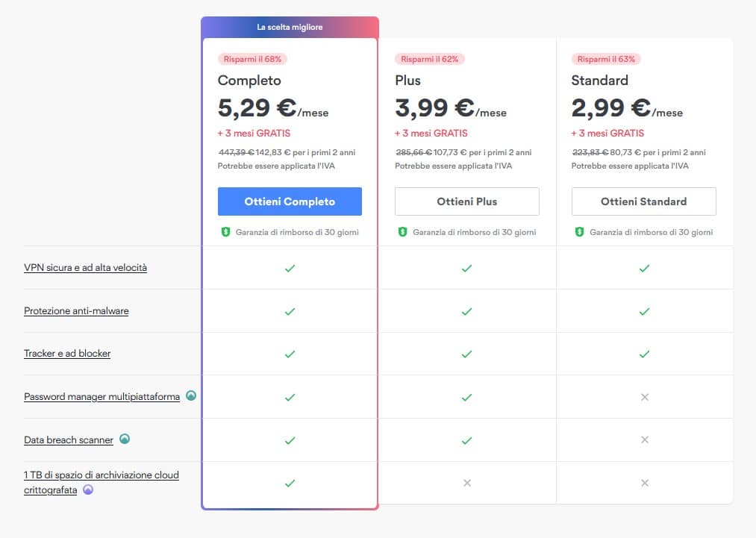Screen dimensions: 756x538
Task: Click the green shield icon under Ottieni Completo
Action: (225, 232)
